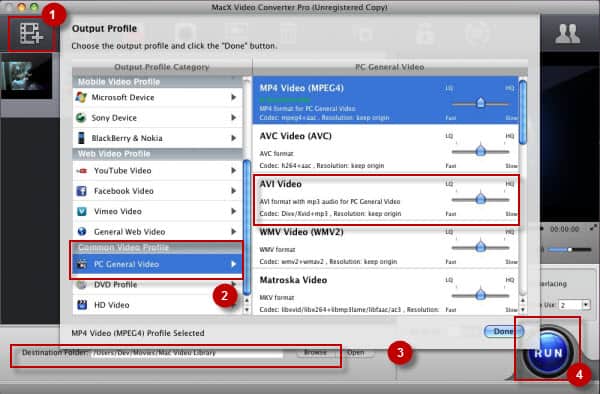Viewport: 600px width, 394px height.
Task: Click the preview time display 00:00:00
Action: pyautogui.click(x=564, y=229)
